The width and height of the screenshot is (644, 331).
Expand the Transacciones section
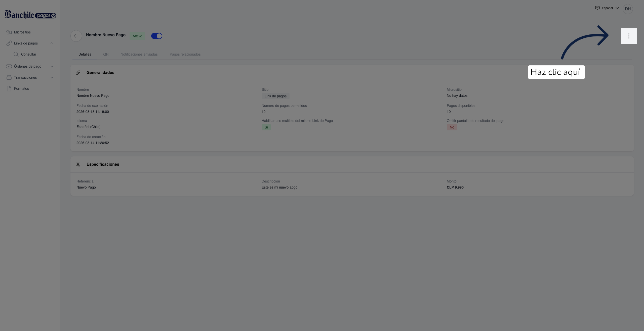pos(52,77)
